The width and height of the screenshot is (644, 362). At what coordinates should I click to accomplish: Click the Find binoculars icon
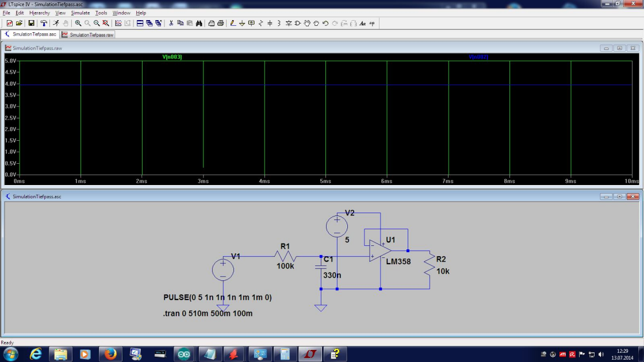click(199, 24)
